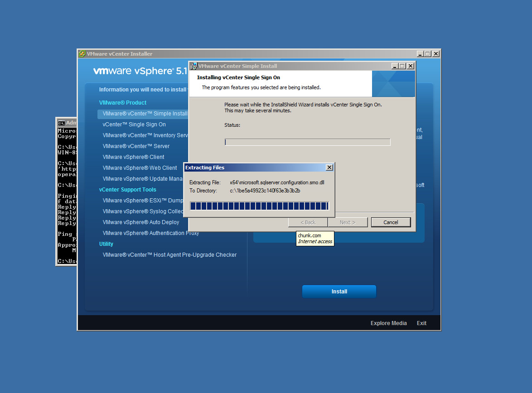
Task: Select VMware vCenter Simple Install in product list
Action: pos(145,114)
